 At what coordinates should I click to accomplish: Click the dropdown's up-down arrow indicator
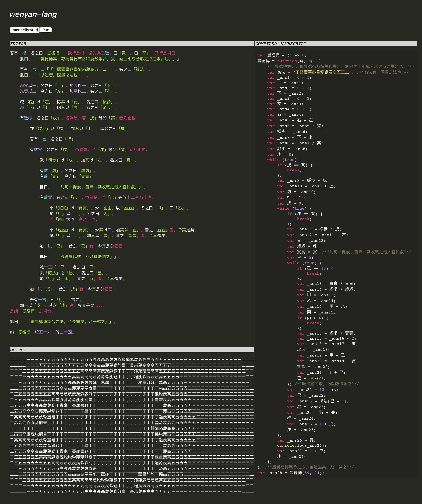[37, 30]
